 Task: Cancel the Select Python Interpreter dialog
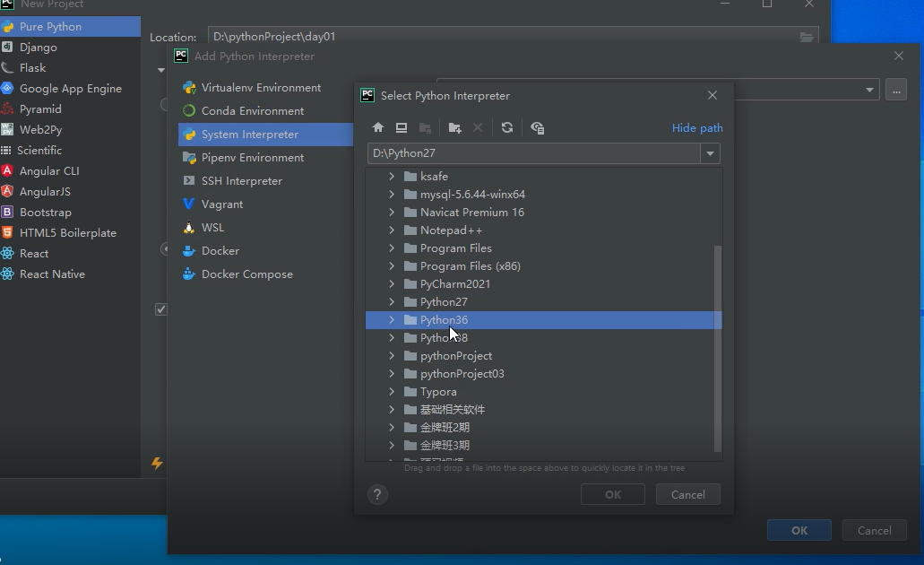click(x=687, y=494)
